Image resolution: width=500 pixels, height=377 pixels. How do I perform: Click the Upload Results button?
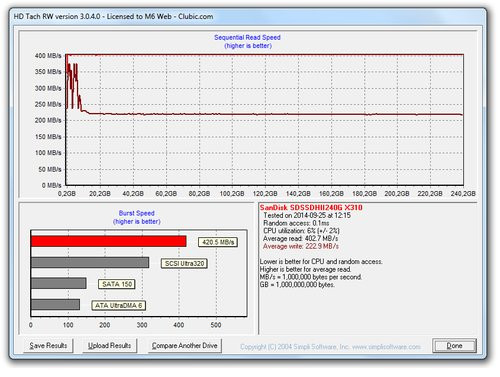click(x=109, y=346)
